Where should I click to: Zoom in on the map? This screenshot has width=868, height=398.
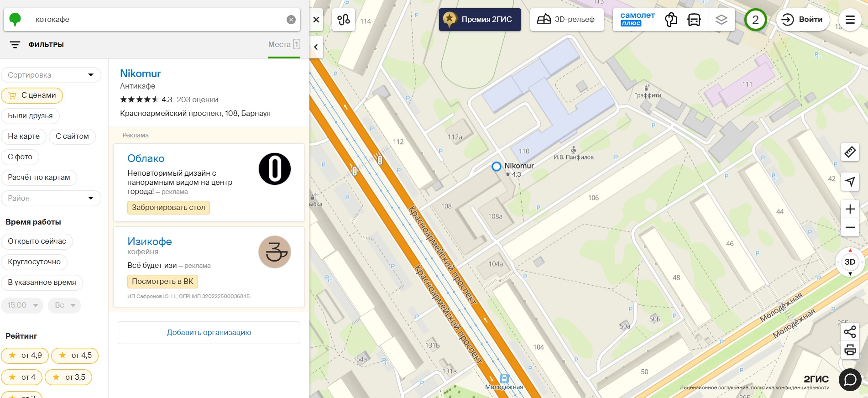point(850,209)
